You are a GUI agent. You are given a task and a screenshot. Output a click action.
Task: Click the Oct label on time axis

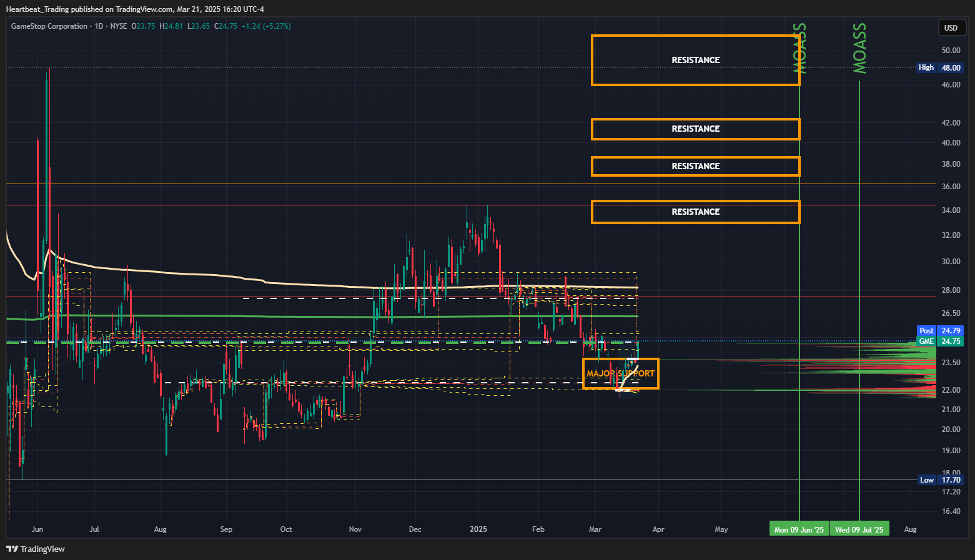(286, 529)
